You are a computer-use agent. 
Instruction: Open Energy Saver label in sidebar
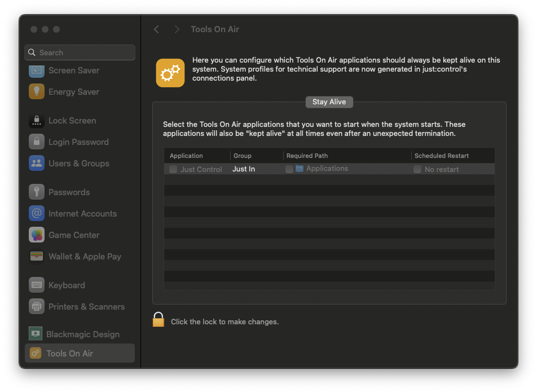pos(74,92)
